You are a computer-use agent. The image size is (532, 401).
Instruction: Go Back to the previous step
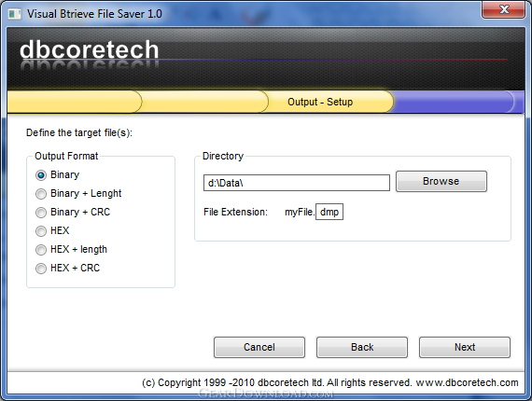click(x=362, y=347)
